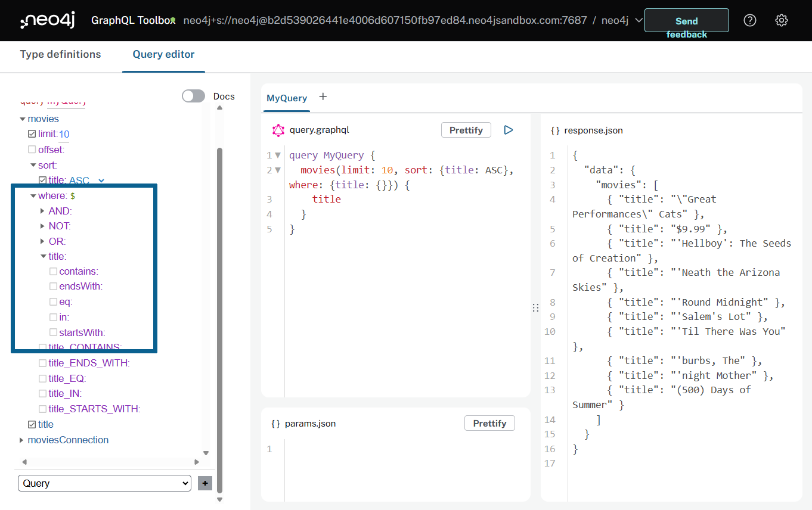
Task: Click the GraphQL logo beside query.graphql
Action: (278, 130)
